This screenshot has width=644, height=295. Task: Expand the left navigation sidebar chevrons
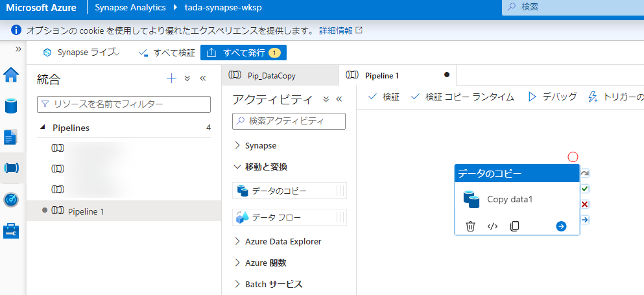[x=18, y=49]
